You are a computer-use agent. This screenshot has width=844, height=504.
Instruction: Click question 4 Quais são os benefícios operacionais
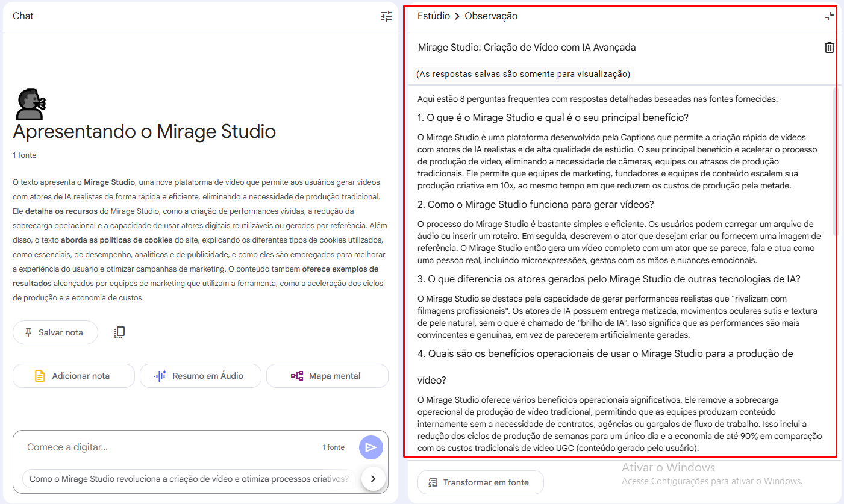pyautogui.click(x=605, y=367)
